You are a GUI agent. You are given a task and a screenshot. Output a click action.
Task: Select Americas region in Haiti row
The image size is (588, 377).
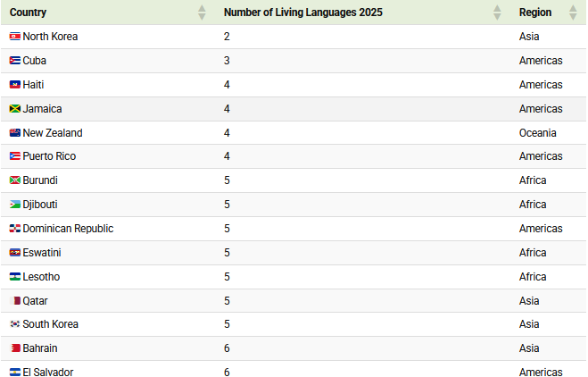click(x=541, y=85)
